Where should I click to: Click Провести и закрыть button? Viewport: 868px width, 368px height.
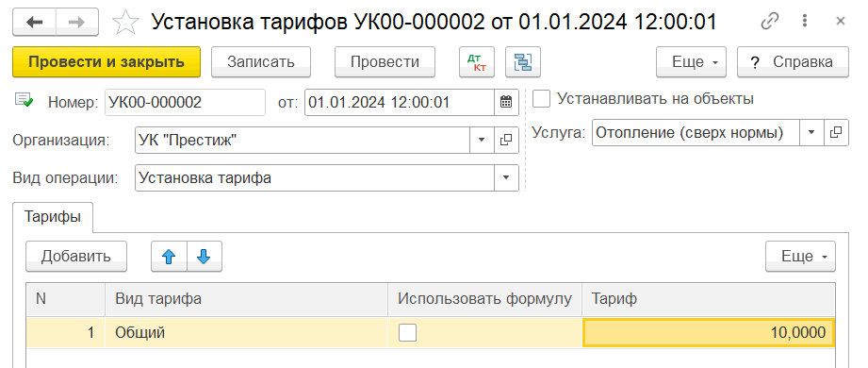click(106, 62)
